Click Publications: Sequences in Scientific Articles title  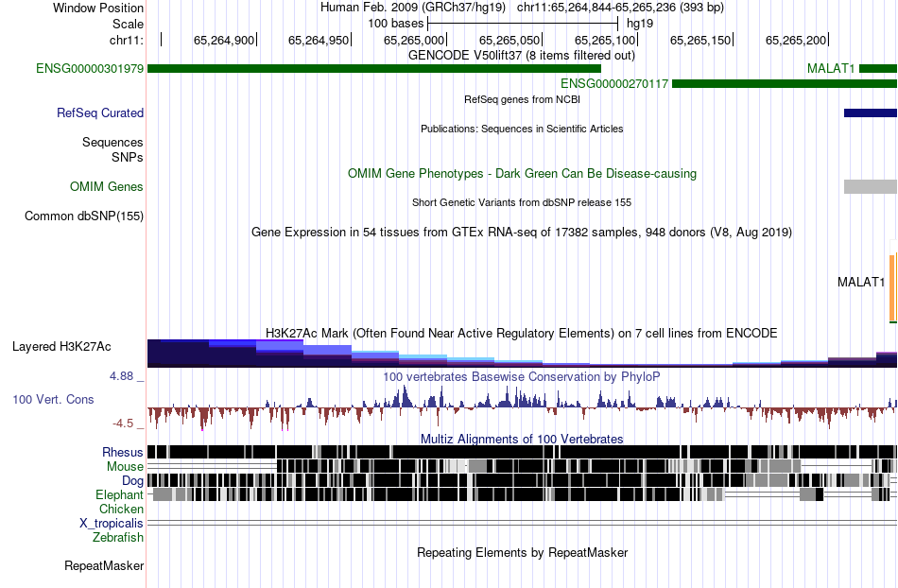point(522,129)
